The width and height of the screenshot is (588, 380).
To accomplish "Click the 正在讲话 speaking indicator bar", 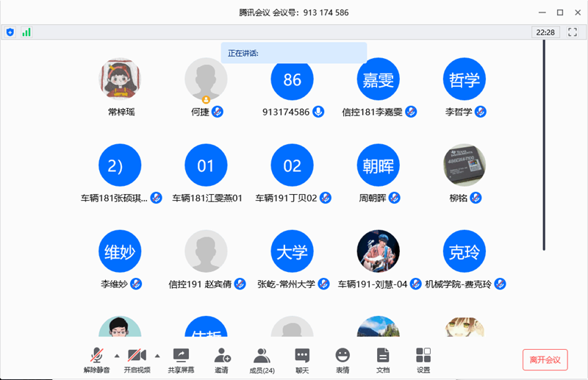I will tap(293, 53).
